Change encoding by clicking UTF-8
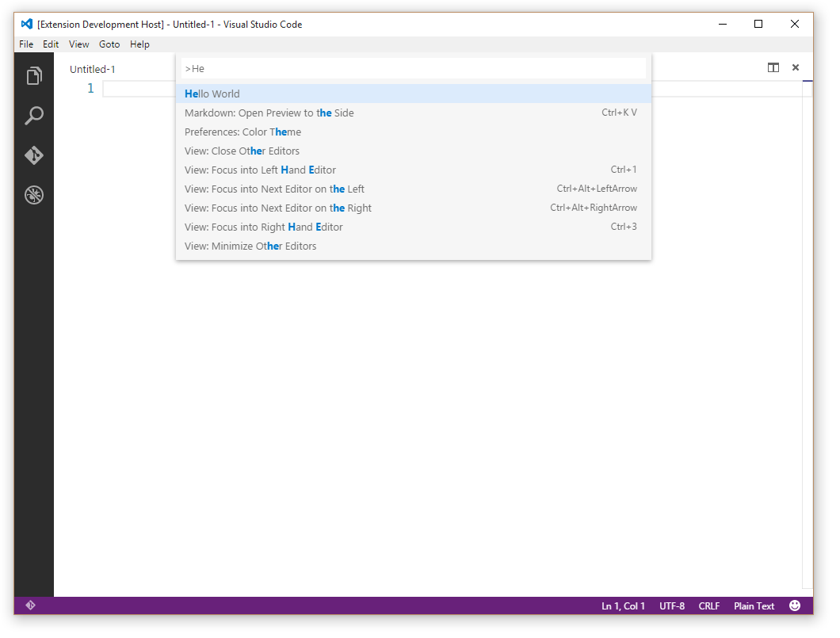The width and height of the screenshot is (840, 638). [672, 606]
